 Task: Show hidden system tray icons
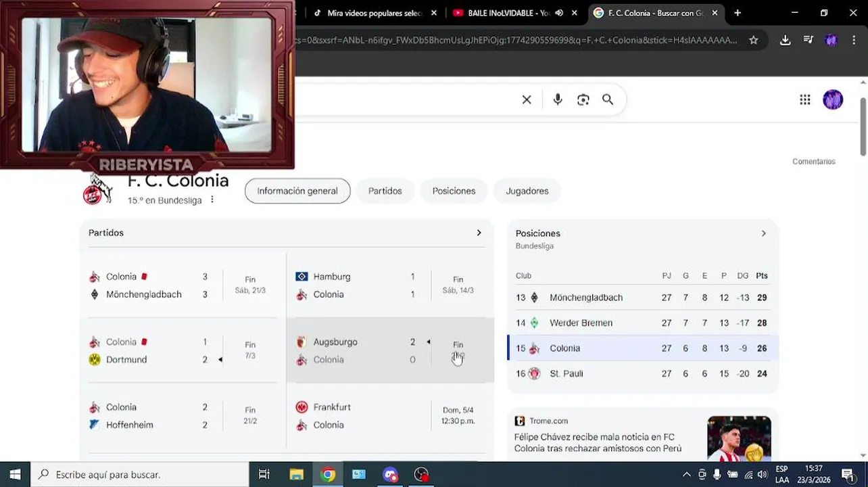[x=687, y=475]
